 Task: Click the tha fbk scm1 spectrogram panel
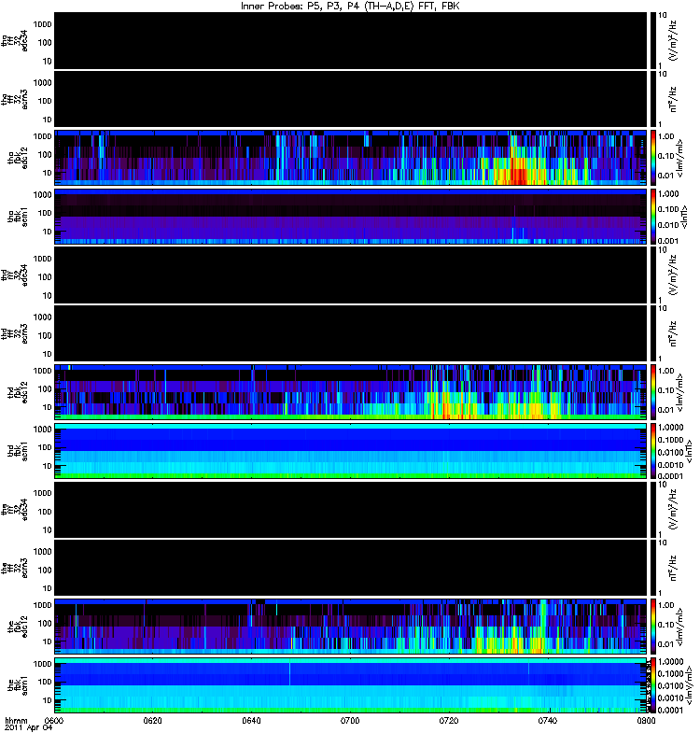pyautogui.click(x=351, y=217)
